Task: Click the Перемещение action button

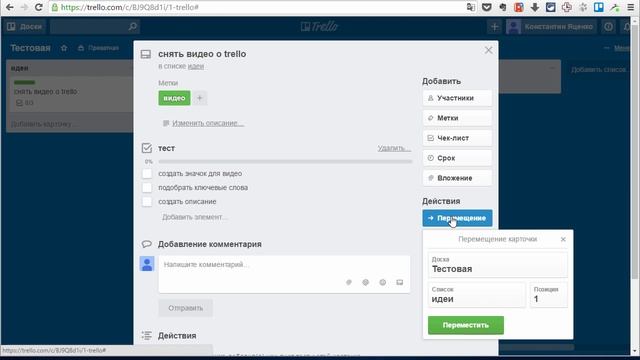Action: click(457, 218)
